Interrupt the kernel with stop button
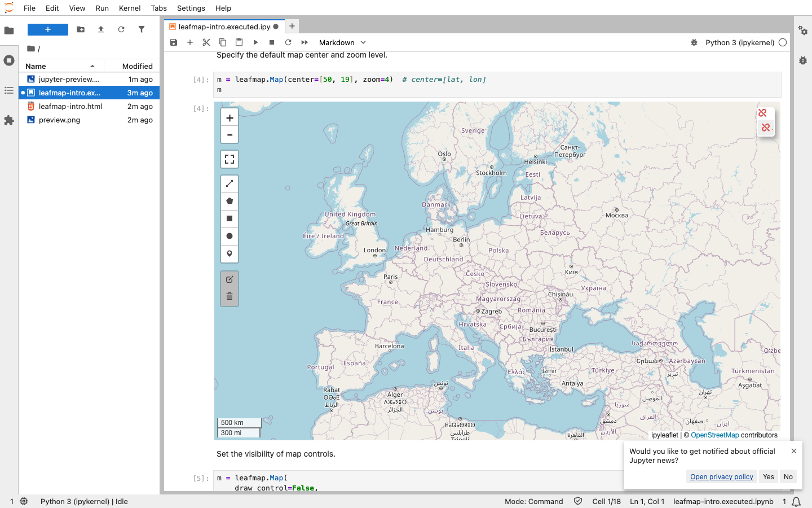Screen dimensions: 812x508 click(272, 42)
